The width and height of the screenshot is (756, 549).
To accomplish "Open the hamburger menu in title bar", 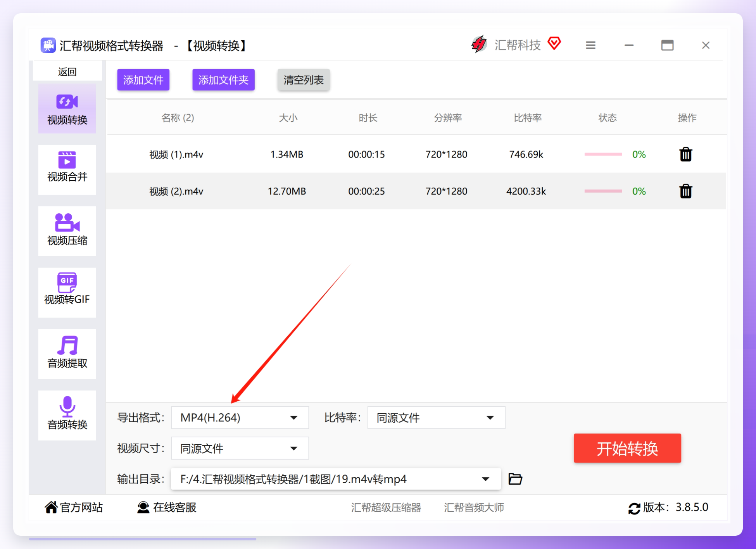I will 590,45.
